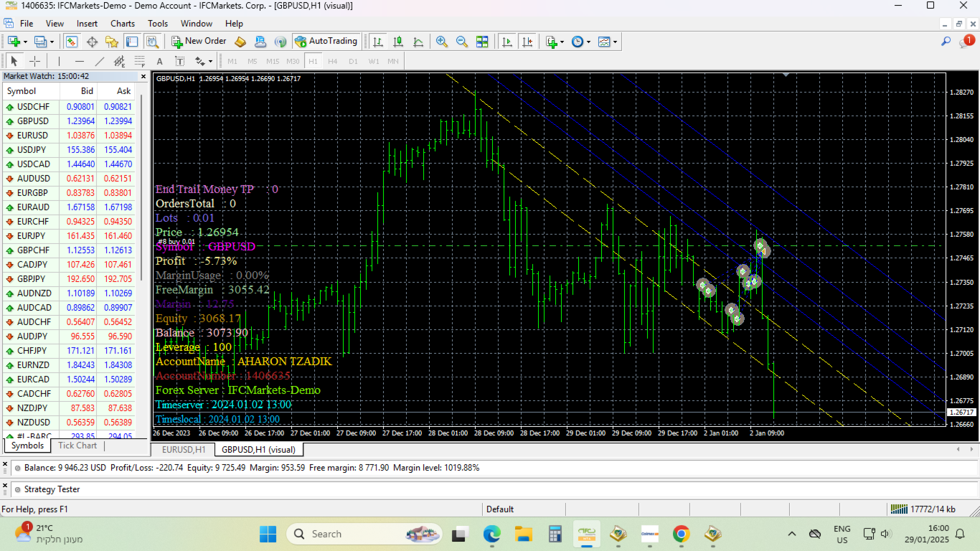Open the Signals broadcast icon

[x=281, y=42]
